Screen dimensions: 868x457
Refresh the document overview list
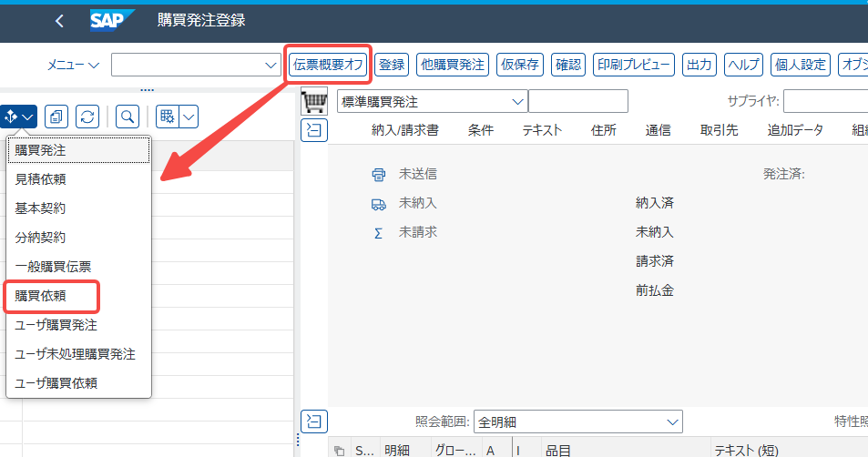[x=87, y=117]
